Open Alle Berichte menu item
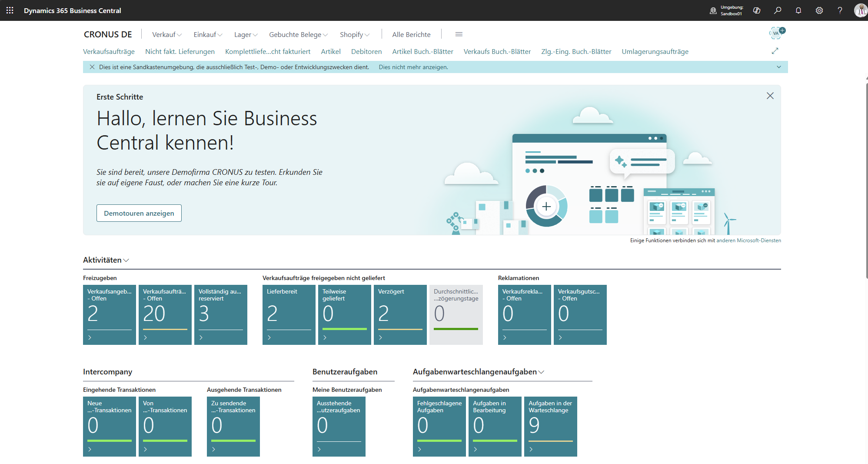This screenshot has width=868, height=464. (411, 34)
